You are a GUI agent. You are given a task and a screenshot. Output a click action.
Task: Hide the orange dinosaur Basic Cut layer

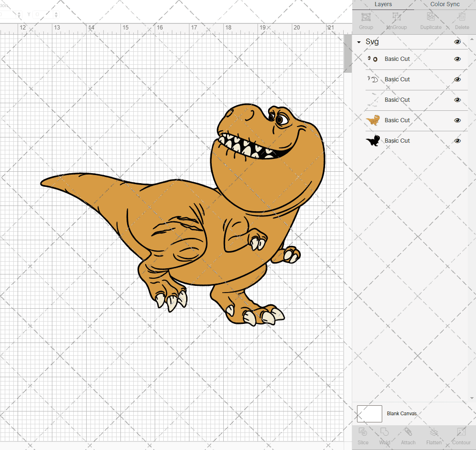coord(457,120)
